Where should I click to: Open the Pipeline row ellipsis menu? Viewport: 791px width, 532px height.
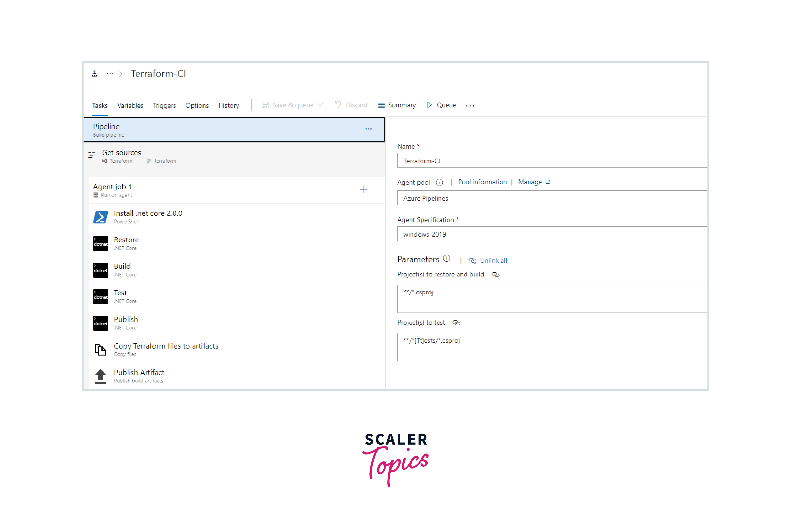[369, 129]
